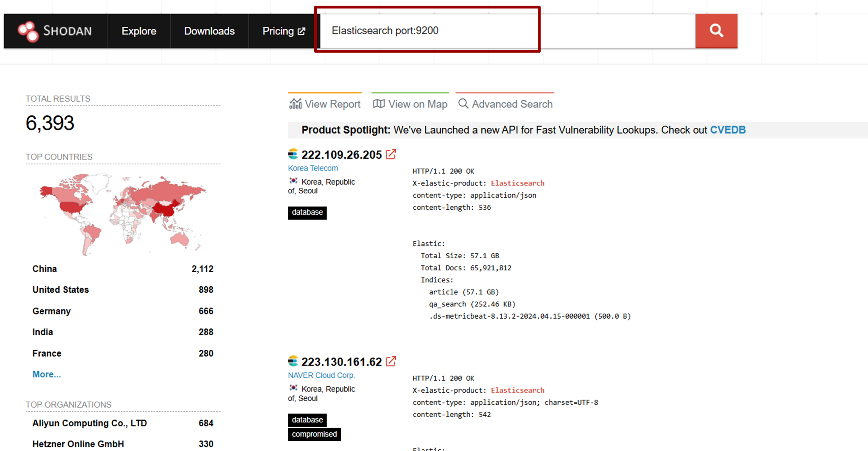The height and width of the screenshot is (451, 868).
Task: Filter results by China
Action: [x=45, y=269]
